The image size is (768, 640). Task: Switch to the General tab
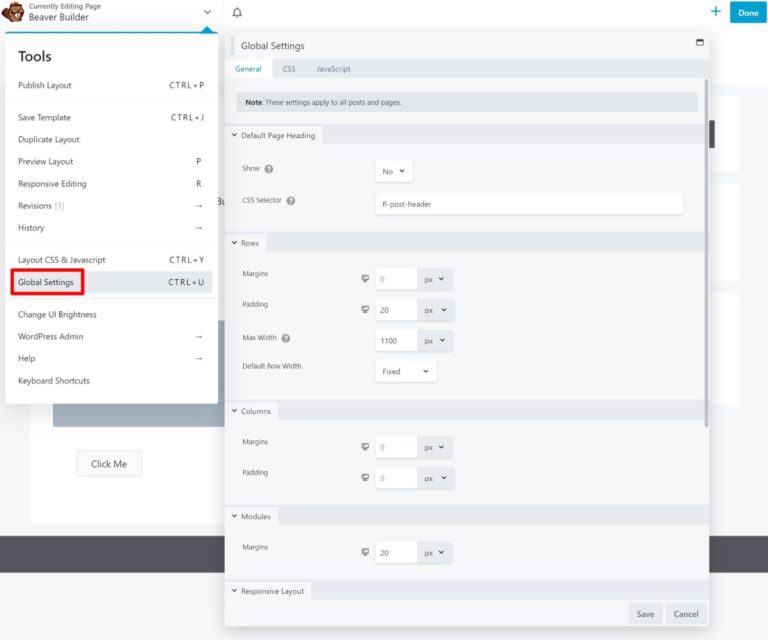(x=248, y=69)
